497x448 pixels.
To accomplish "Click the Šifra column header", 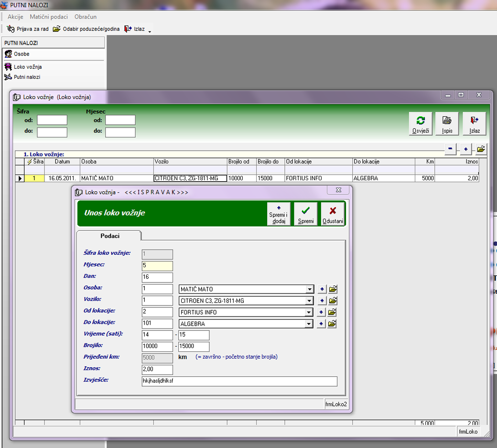I will 34,162.
